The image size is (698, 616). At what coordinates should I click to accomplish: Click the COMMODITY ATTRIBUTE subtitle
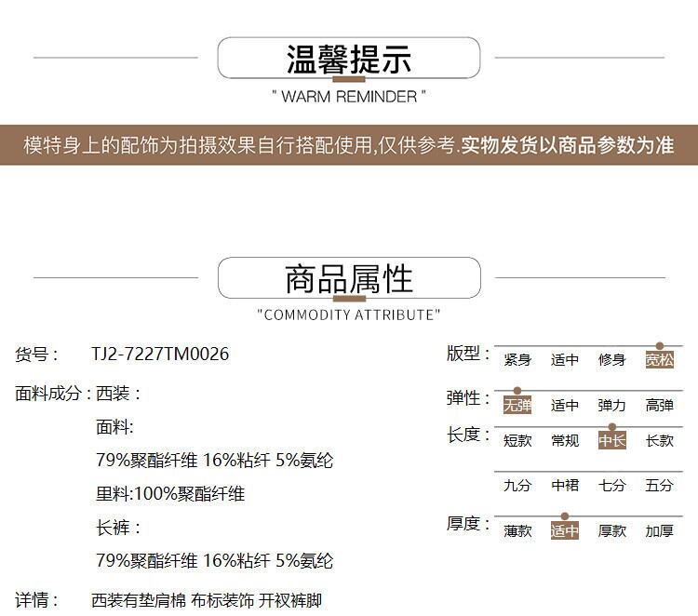349,315
